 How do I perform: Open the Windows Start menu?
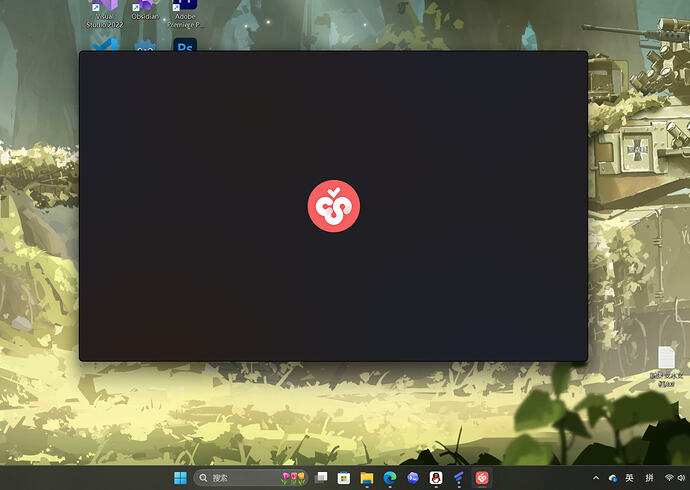coord(180,478)
